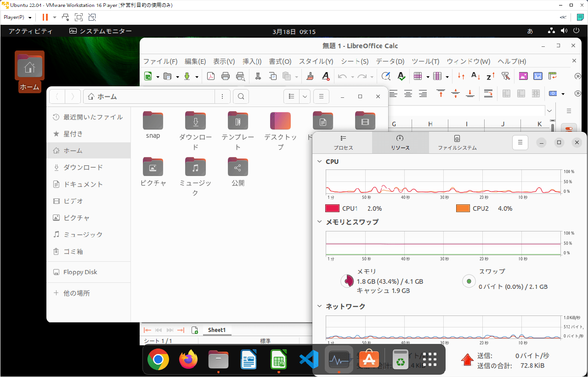This screenshot has height=377, width=588.
Task: Open Print Preview in Calc toolbar
Action: [240, 76]
